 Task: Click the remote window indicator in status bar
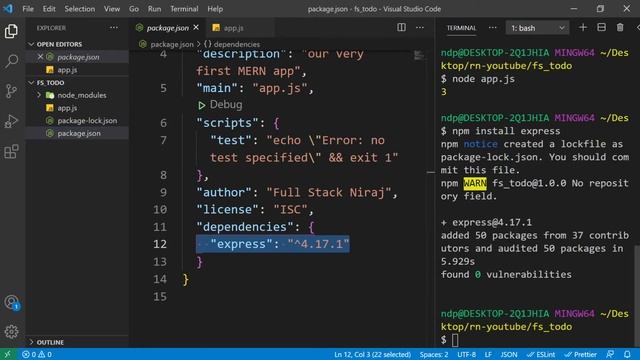click(x=7, y=354)
